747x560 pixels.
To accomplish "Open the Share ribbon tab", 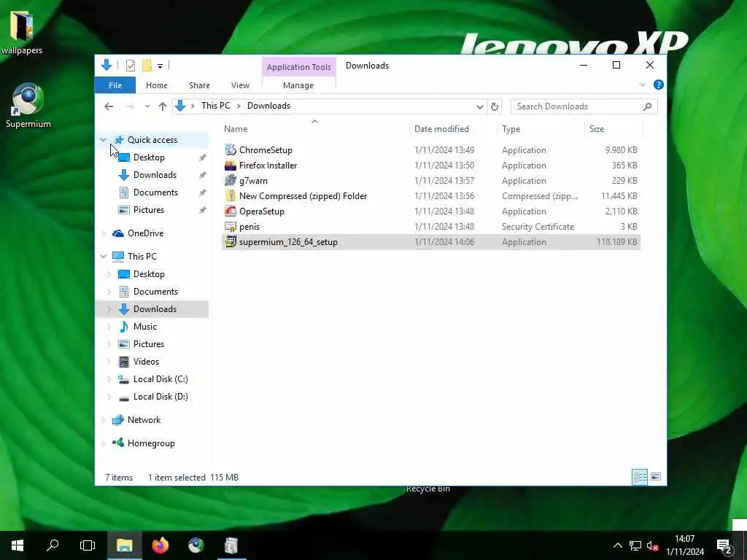I will pyautogui.click(x=199, y=85).
